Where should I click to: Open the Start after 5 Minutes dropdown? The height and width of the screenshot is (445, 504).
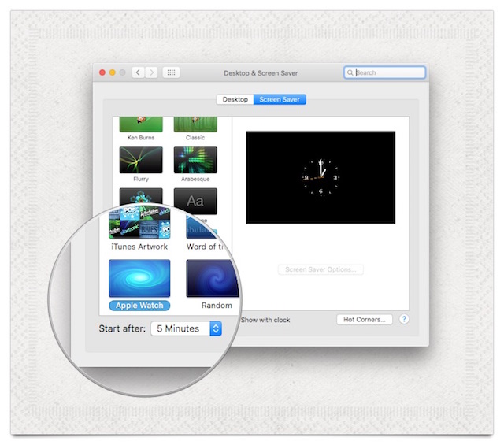[186, 328]
